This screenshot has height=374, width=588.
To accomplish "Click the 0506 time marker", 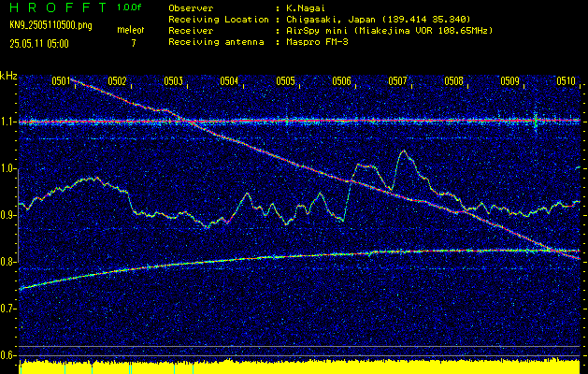I will 341,80.
